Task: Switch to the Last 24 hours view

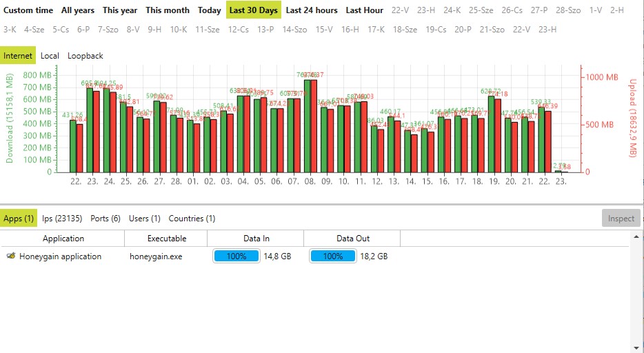Action: pos(312,10)
